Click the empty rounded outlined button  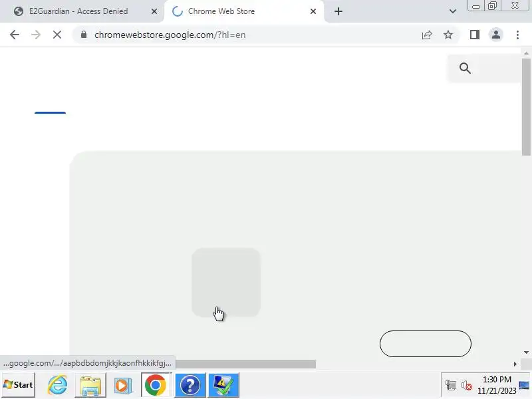point(426,344)
